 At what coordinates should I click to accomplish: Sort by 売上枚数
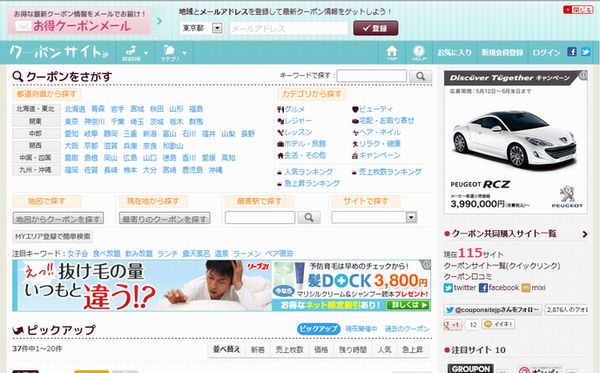[289, 349]
